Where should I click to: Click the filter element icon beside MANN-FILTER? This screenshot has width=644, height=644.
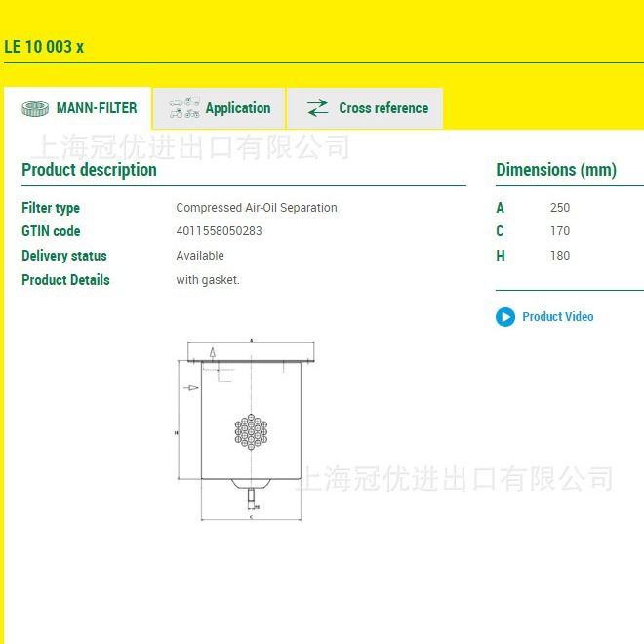click(35, 108)
